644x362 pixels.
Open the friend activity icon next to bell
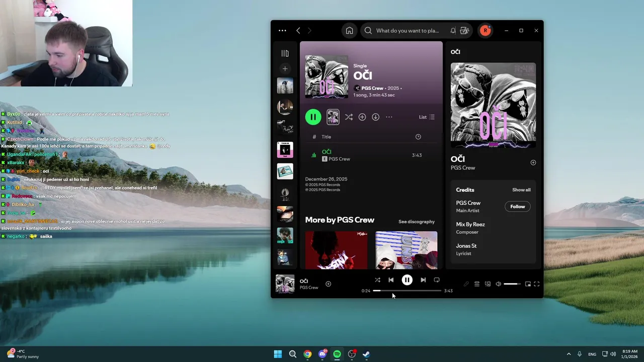coord(464,31)
